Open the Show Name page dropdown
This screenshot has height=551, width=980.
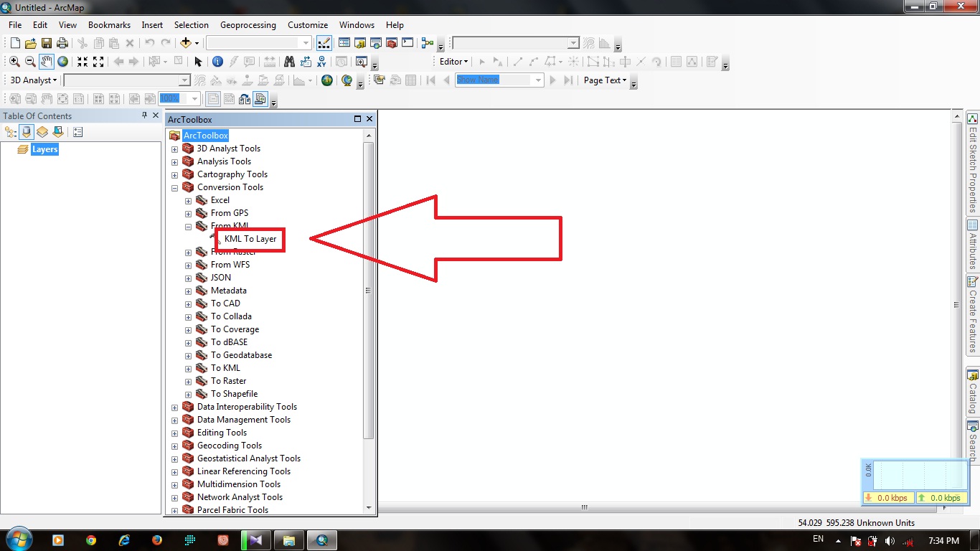coord(538,80)
